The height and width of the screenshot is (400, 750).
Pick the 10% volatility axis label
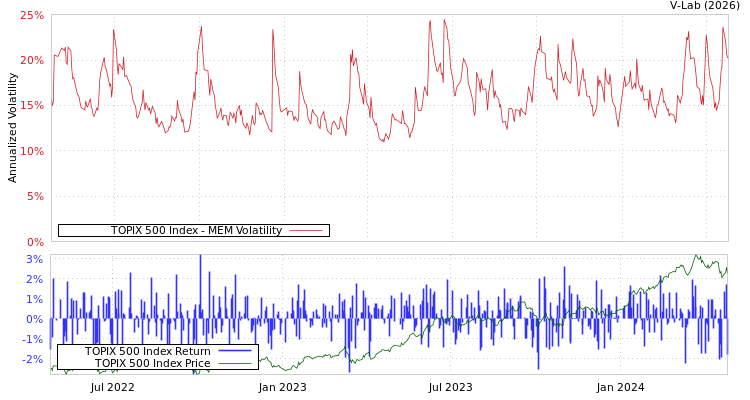(x=31, y=151)
